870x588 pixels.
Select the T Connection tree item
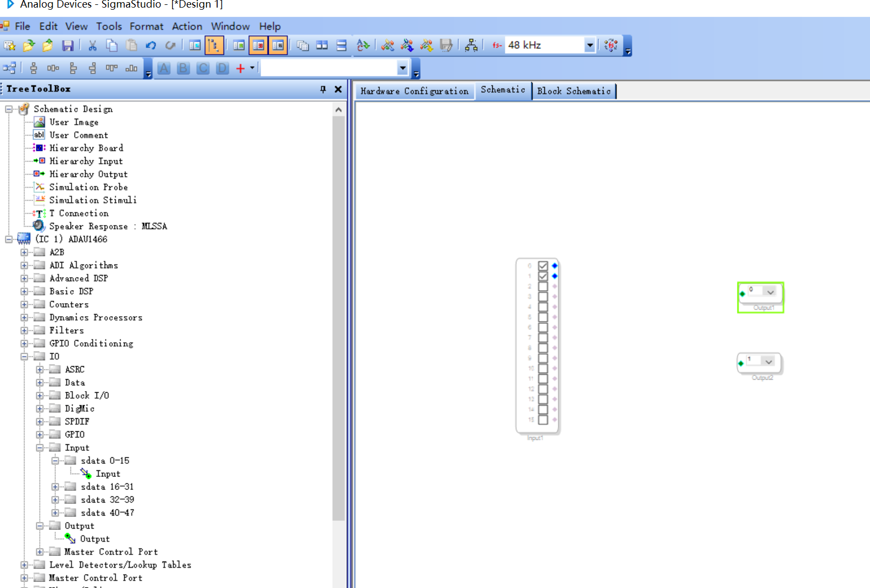click(x=79, y=213)
